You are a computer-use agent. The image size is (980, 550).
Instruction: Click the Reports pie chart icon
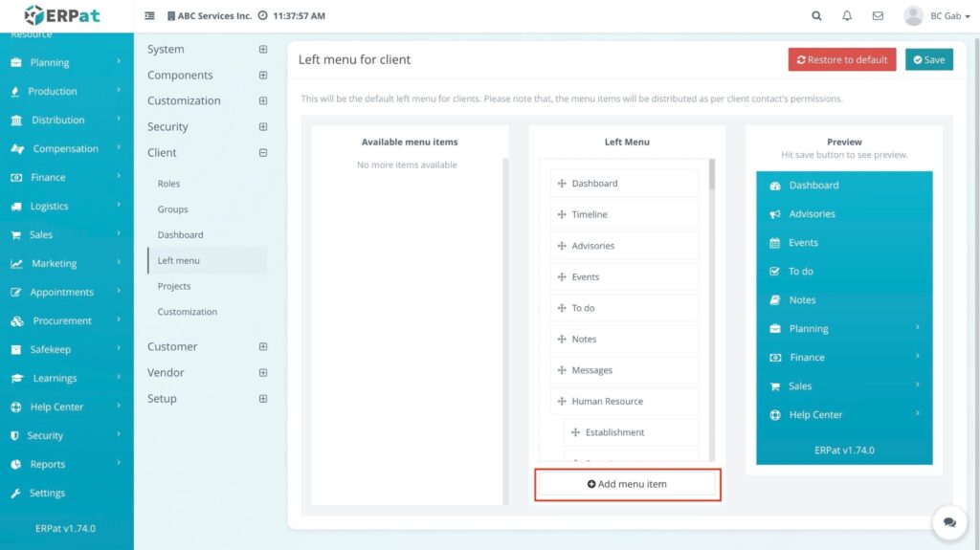(16, 464)
